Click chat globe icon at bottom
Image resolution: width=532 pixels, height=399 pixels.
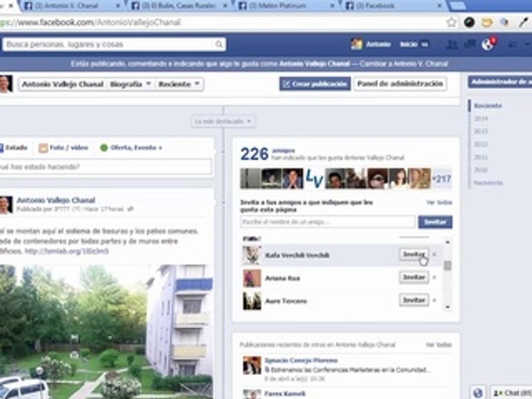click(x=478, y=393)
